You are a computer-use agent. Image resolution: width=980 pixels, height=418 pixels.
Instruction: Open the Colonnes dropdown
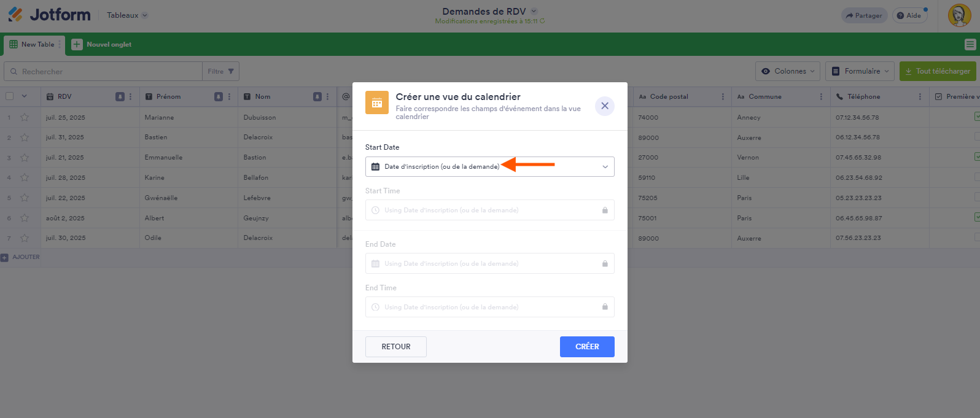tap(788, 71)
